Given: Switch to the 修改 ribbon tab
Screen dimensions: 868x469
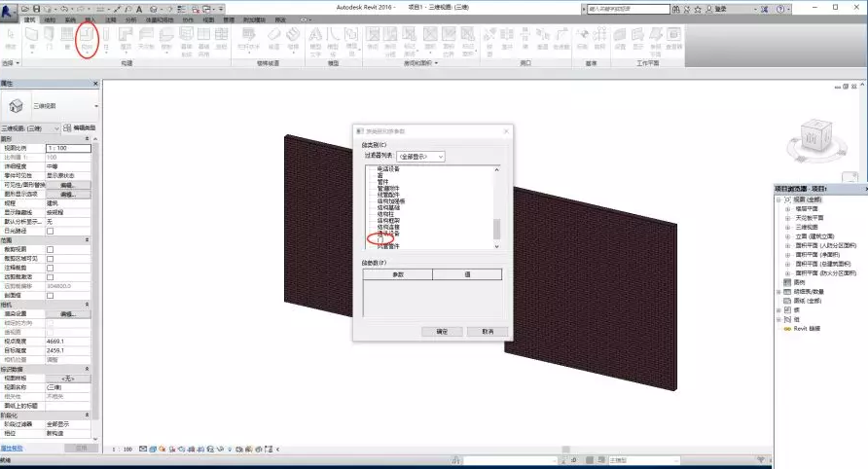Looking at the screenshot, I should 280,19.
